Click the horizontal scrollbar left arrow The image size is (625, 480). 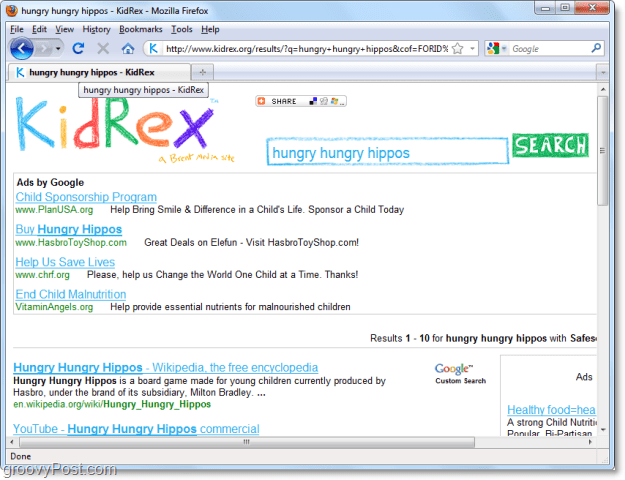tap(12, 442)
